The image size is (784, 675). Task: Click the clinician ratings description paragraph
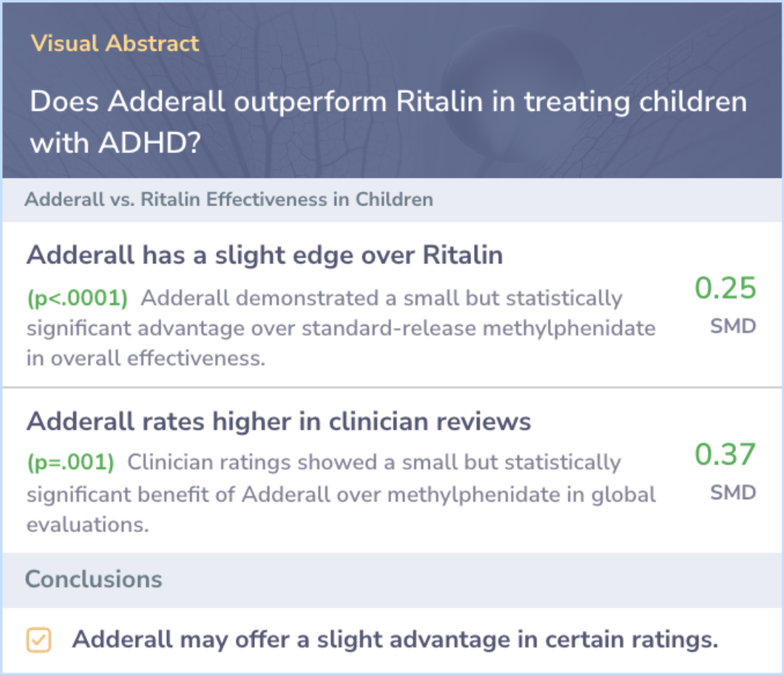click(341, 494)
